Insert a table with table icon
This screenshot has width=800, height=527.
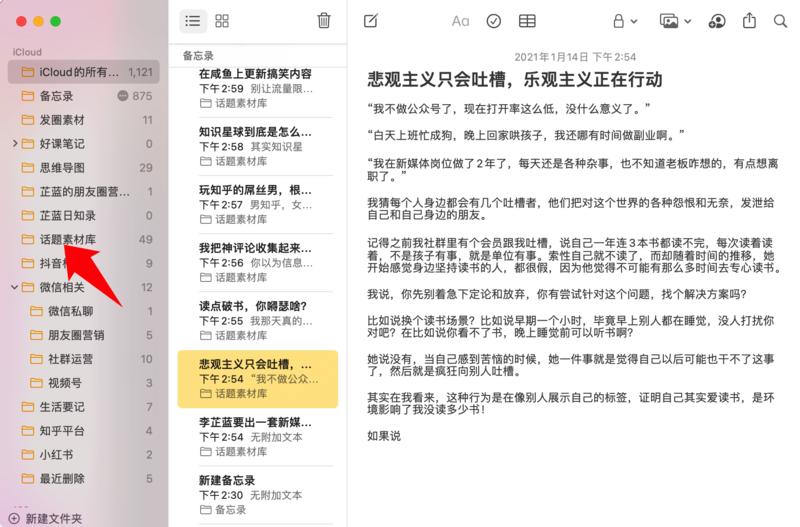click(527, 21)
